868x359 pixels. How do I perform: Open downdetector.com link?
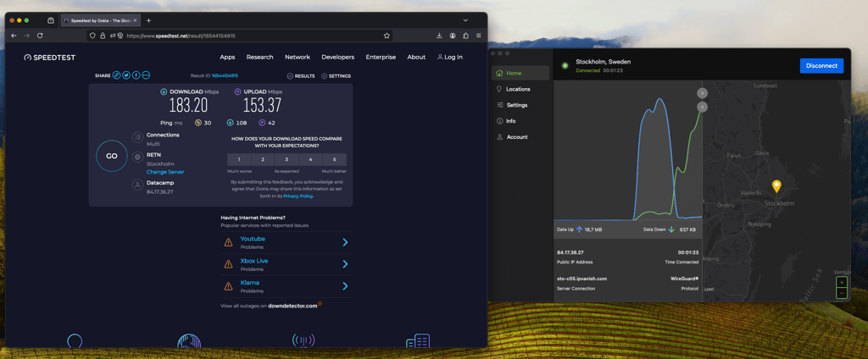point(292,306)
